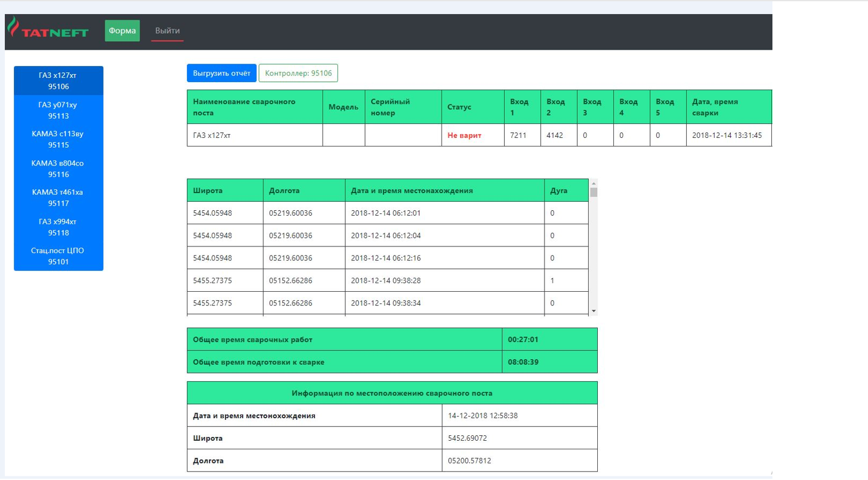Click Дата и время местонахождения header
The height and width of the screenshot is (480, 868).
(445, 191)
